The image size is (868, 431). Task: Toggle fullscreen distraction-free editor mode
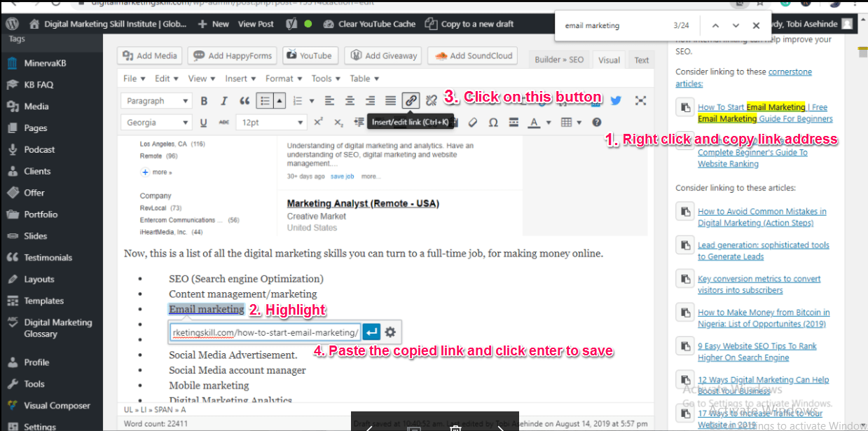(x=640, y=101)
